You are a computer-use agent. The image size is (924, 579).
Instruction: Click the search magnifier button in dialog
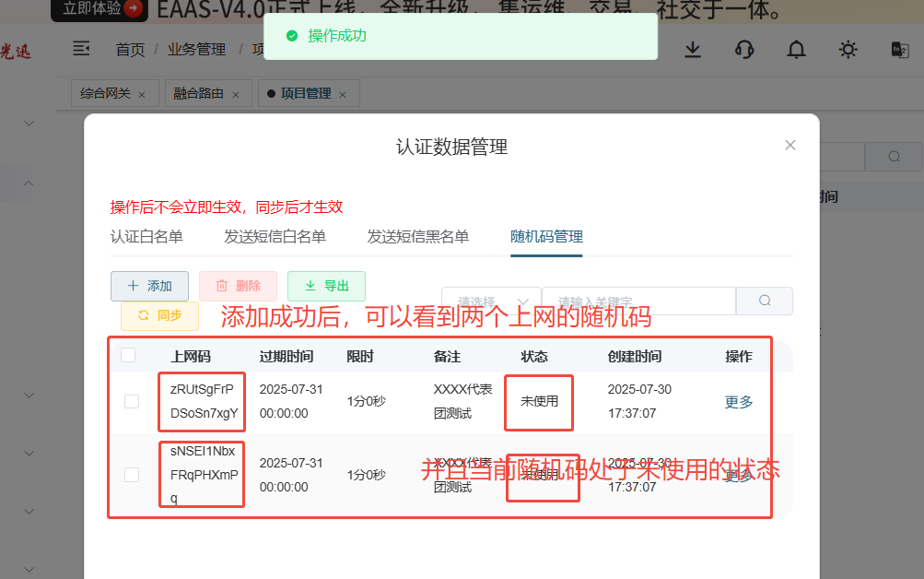[x=765, y=301]
